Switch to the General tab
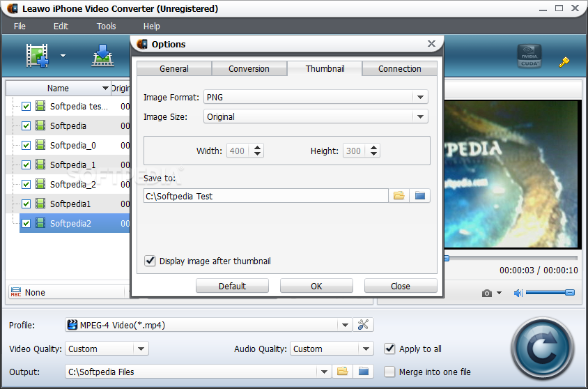The height and width of the screenshot is (389, 588). pyautogui.click(x=174, y=68)
